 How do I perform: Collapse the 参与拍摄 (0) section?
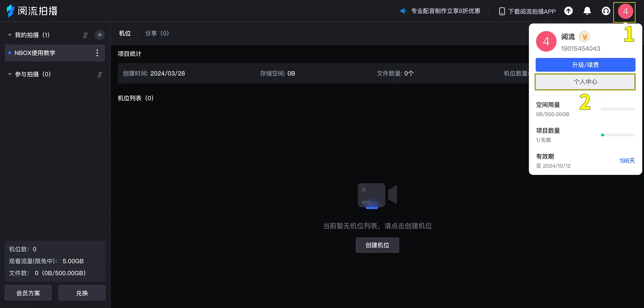point(10,74)
